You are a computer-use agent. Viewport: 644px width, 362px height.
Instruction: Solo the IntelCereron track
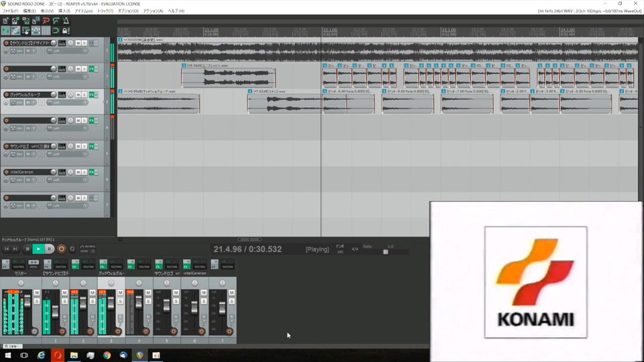tap(85, 172)
